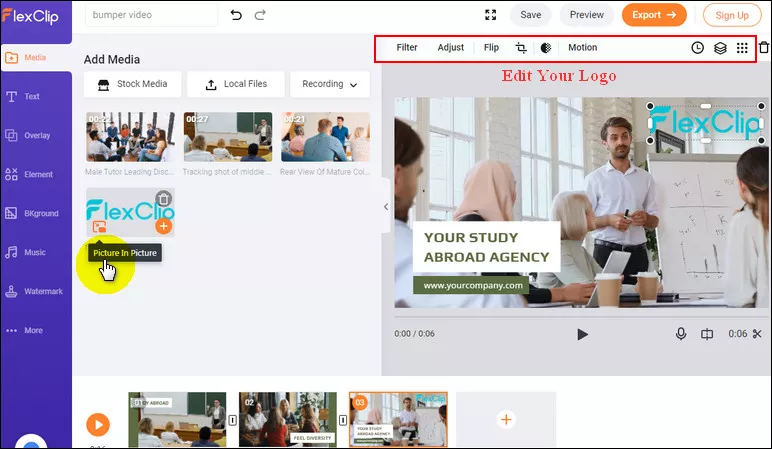Open the Flip option

pos(491,48)
